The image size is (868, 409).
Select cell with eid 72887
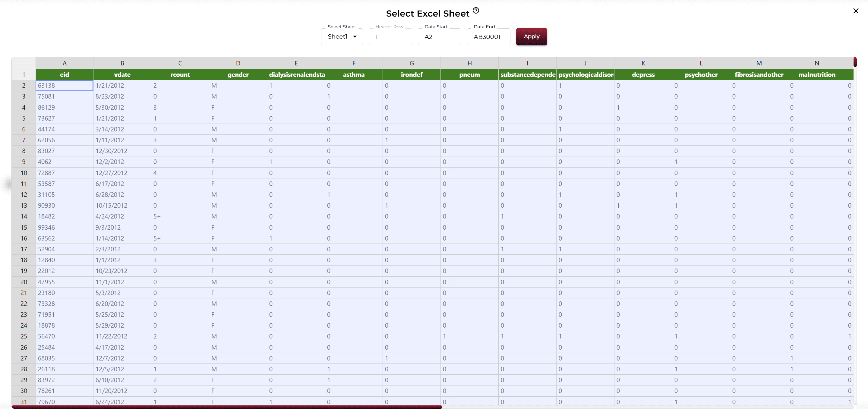(x=64, y=173)
